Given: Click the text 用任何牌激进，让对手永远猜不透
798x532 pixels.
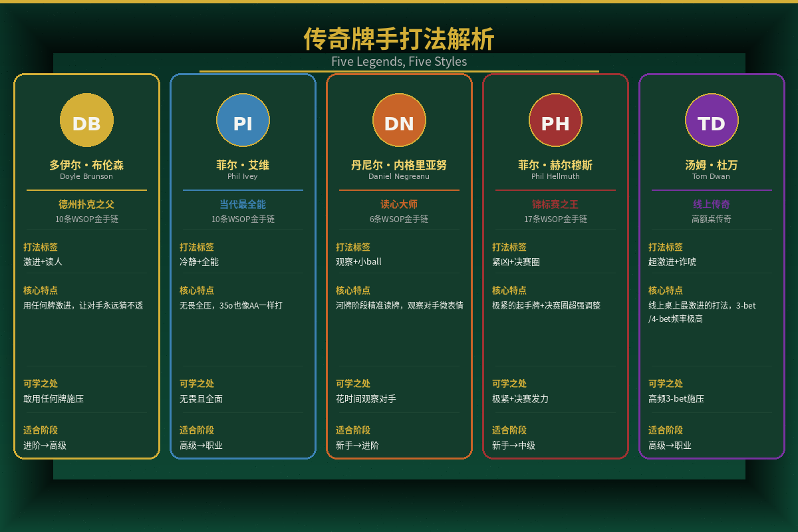Looking at the screenshot, I should [x=83, y=305].
